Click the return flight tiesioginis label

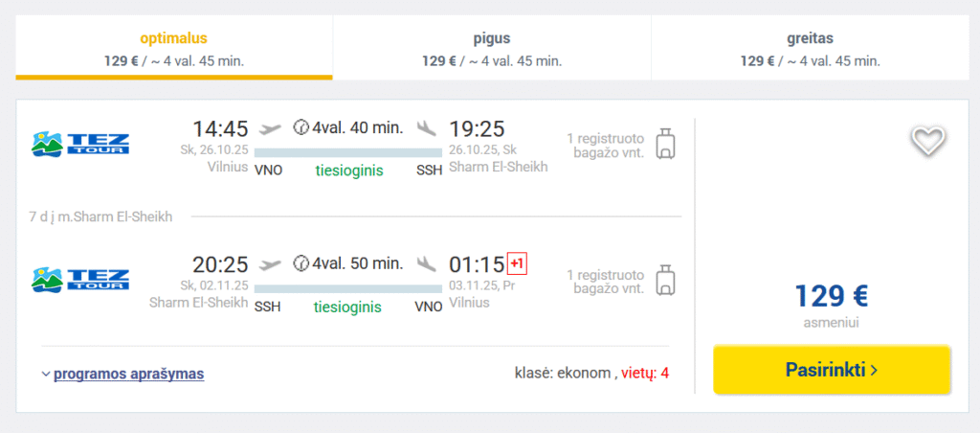[348, 308]
